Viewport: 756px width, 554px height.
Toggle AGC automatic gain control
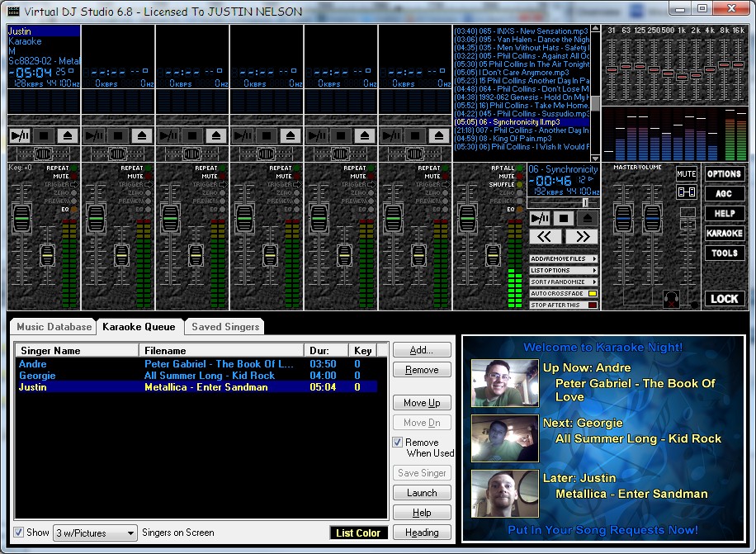pyautogui.click(x=724, y=193)
